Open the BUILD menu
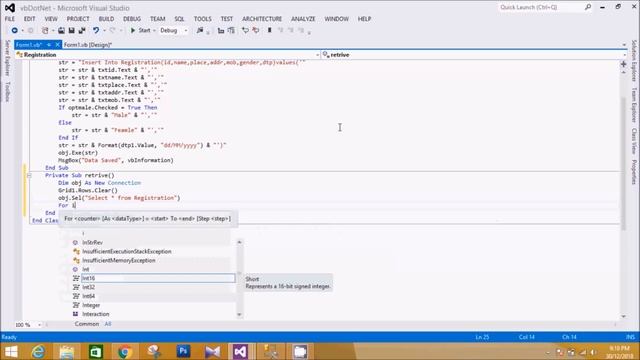640x360 pixels. (107, 19)
